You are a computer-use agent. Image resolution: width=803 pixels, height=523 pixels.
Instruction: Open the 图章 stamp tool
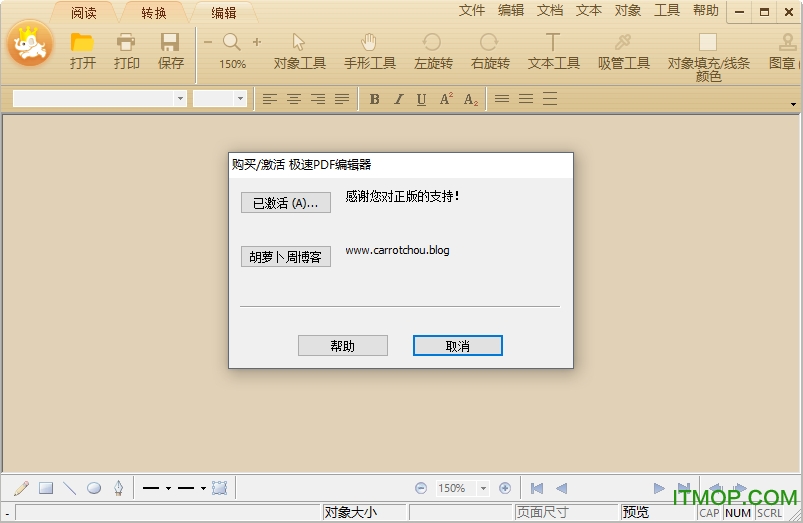(785, 51)
